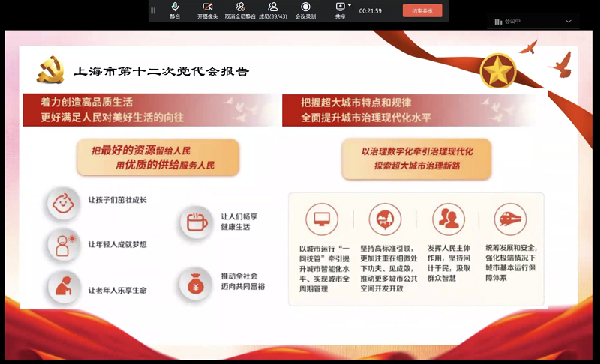Click paragraph under the monitor icon
600x364 pixels.
(324, 269)
